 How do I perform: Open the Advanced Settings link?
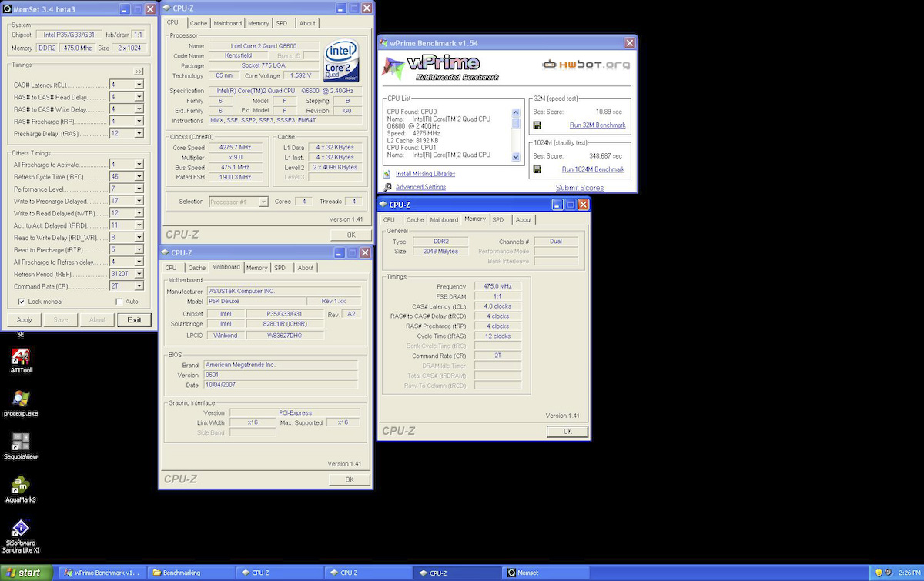click(420, 187)
